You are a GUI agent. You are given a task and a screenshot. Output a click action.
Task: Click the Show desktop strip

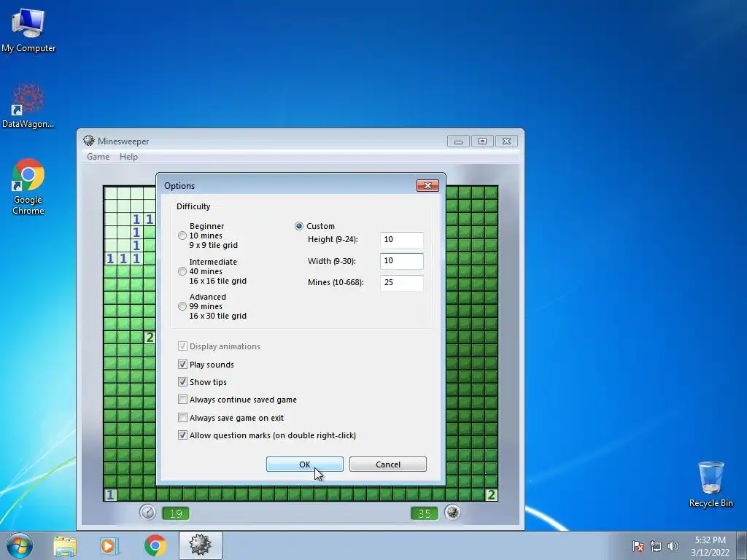pos(742,545)
